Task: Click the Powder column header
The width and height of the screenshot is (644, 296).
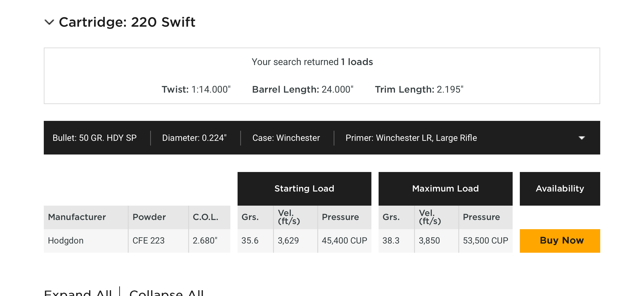Action: [x=149, y=217]
